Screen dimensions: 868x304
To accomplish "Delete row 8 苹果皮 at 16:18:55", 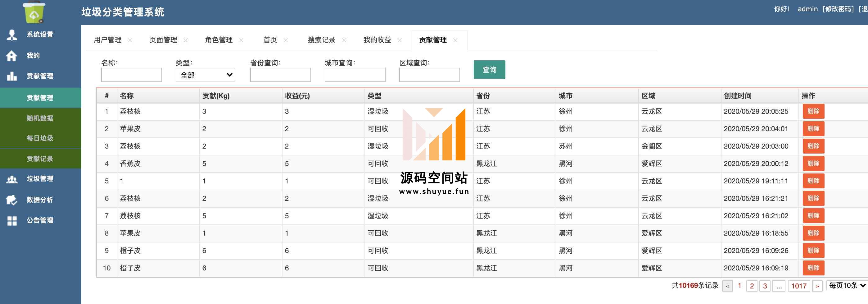I will pyautogui.click(x=813, y=233).
